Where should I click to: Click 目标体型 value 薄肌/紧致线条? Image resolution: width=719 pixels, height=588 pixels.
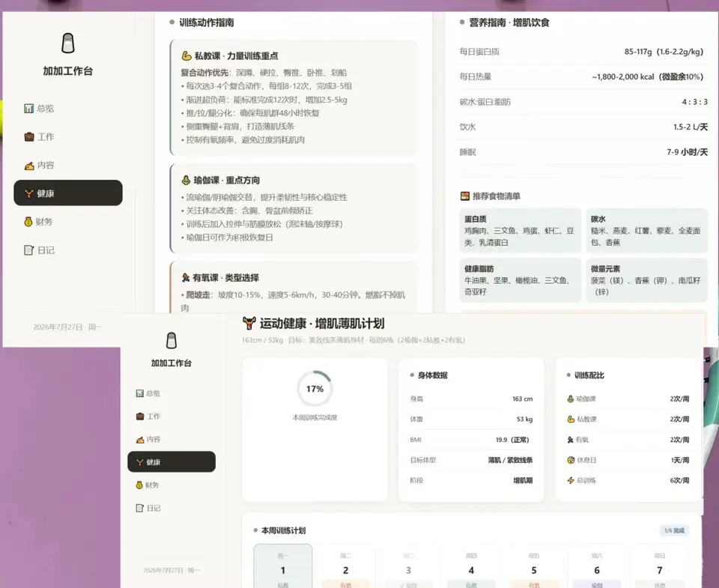tap(510, 460)
